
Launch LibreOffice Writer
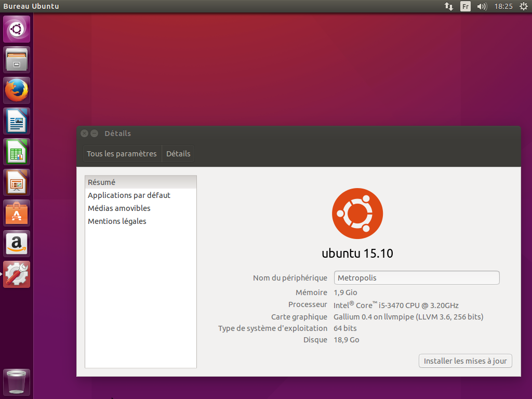tap(17, 121)
